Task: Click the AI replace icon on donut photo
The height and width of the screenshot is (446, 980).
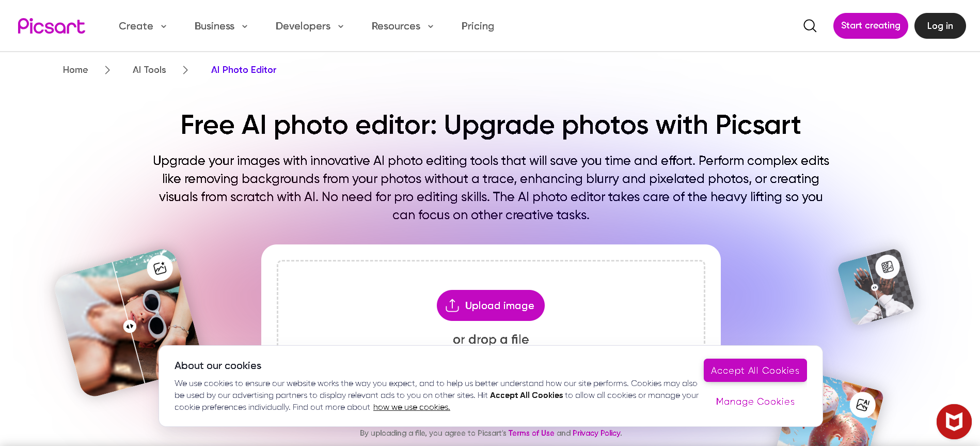Action: coord(863,405)
